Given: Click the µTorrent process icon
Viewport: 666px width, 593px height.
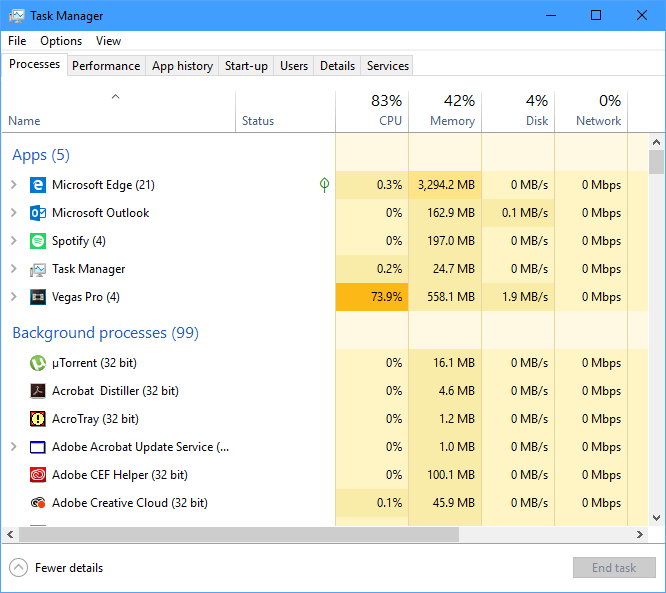Looking at the screenshot, I should click(38, 363).
